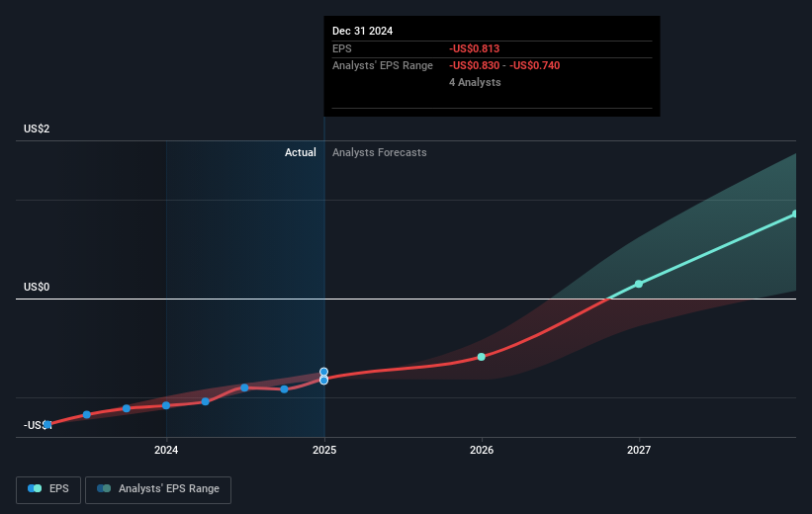Click the Analysts' EPS Range legend swatch
This screenshot has height=514, width=812.
(x=104, y=488)
